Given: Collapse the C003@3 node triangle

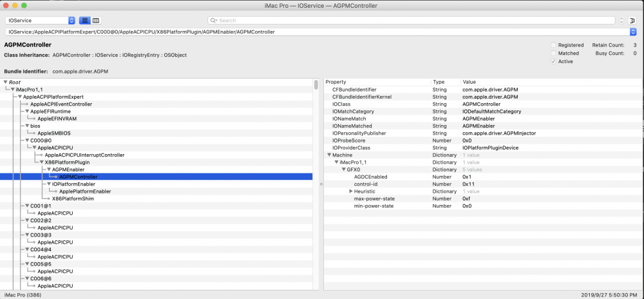Looking at the screenshot, I should [x=27, y=235].
